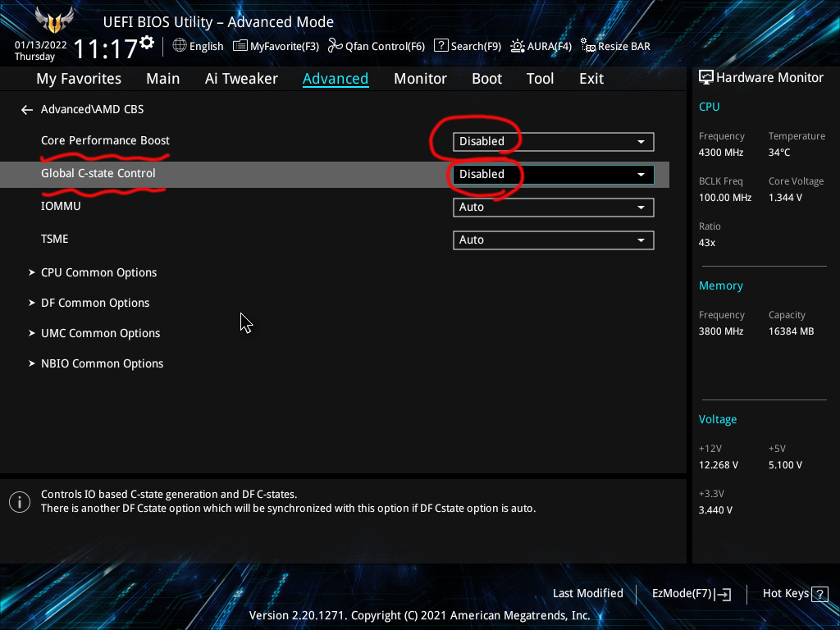Click the +3.3V reading 3.440 V
The height and width of the screenshot is (630, 840).
715,510
